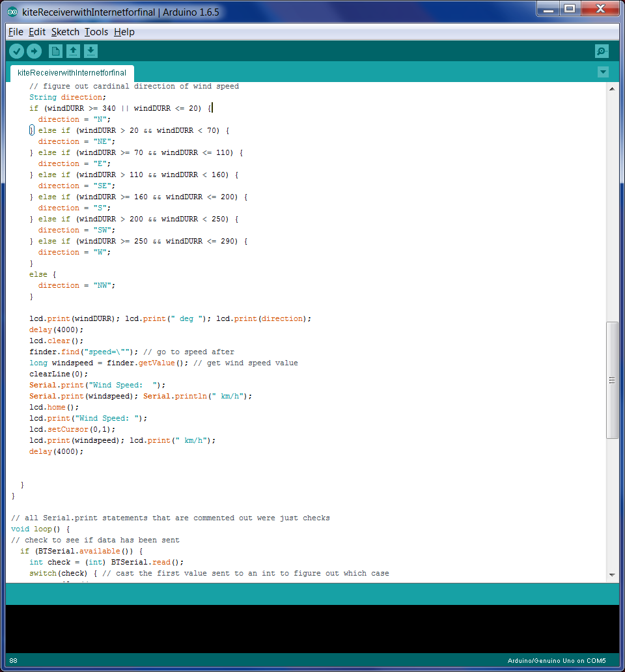
Task: Save the sketch with the down-arrow icon
Action: point(90,51)
